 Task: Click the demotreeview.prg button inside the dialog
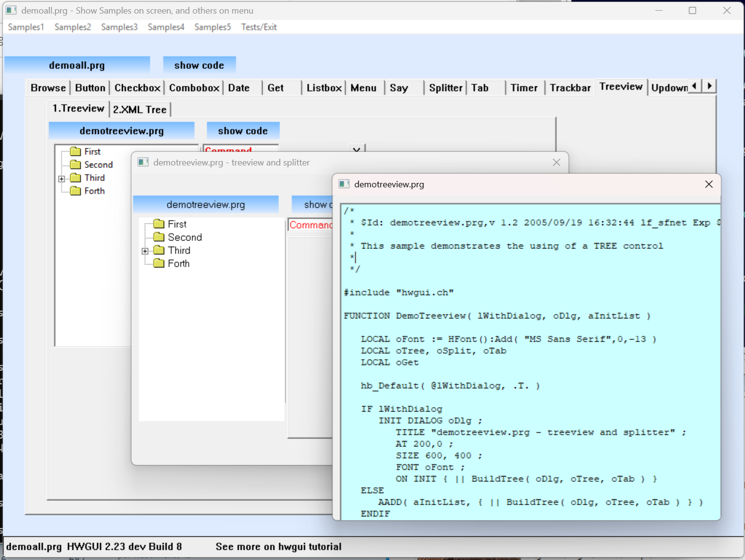point(205,205)
